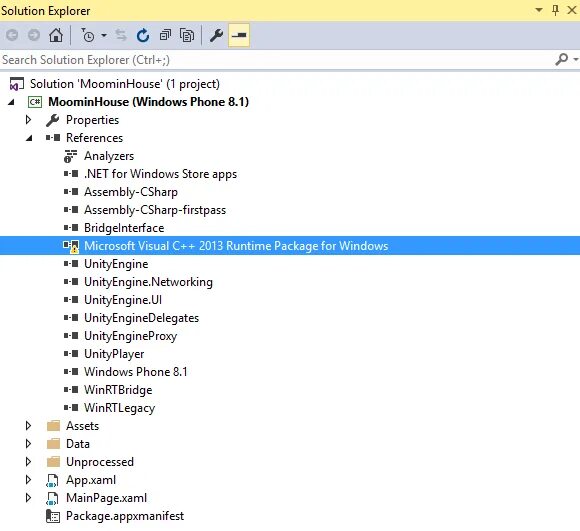Image resolution: width=580 pixels, height=531 pixels.
Task: Expand App.xaml node
Action: pos(28,480)
